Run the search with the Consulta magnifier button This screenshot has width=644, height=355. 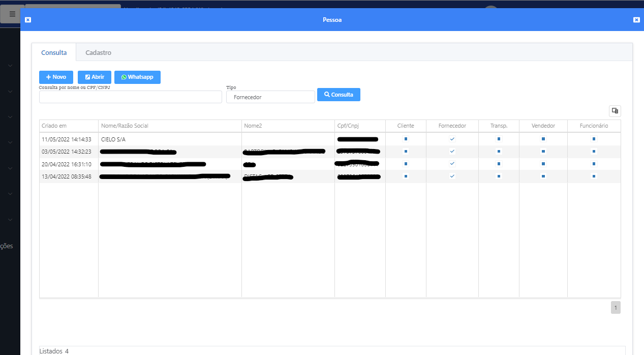point(339,95)
